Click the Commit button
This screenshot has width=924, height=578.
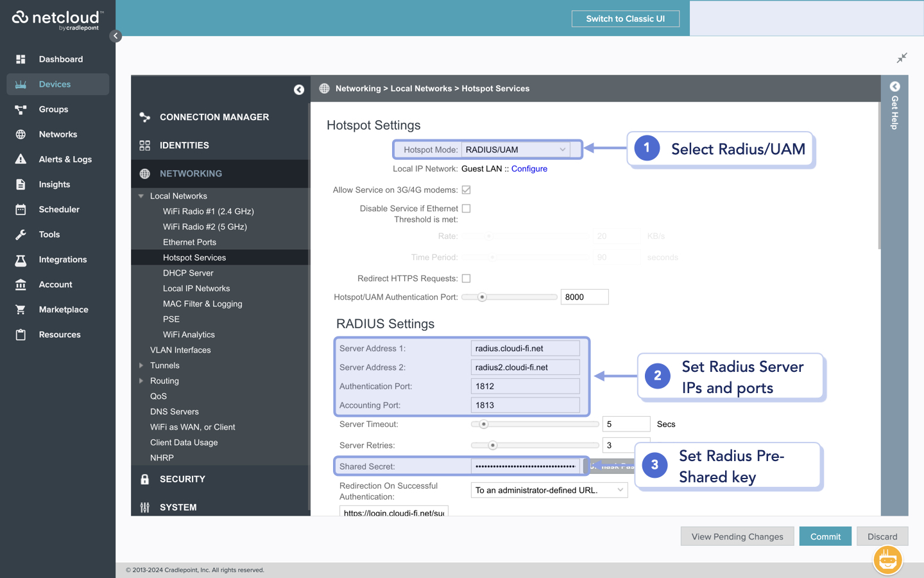coord(825,537)
